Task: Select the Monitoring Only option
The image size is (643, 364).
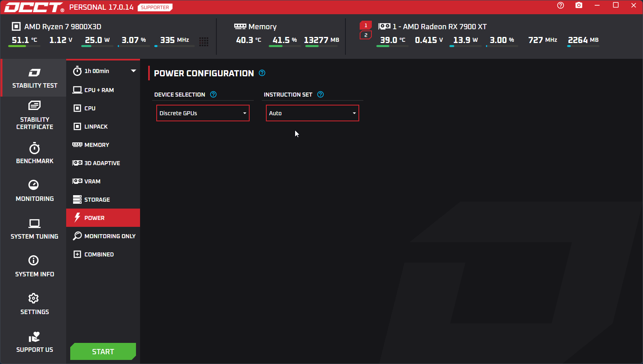Action: 103,236
